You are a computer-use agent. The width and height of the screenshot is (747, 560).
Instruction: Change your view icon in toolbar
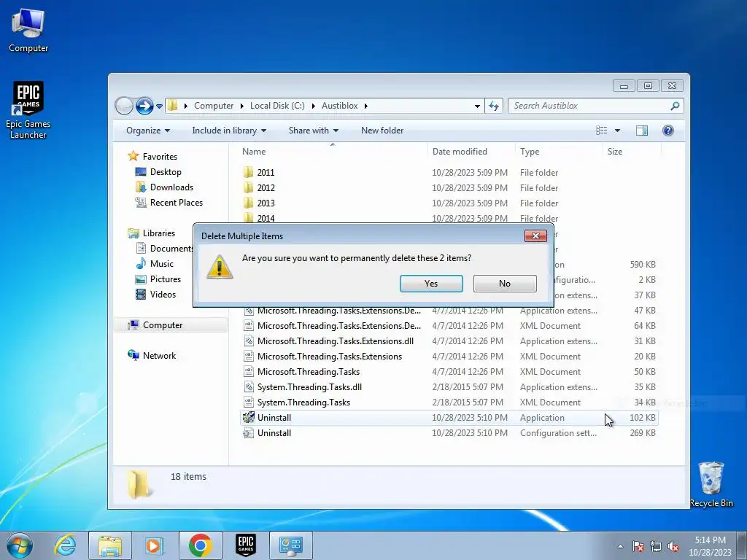point(602,131)
